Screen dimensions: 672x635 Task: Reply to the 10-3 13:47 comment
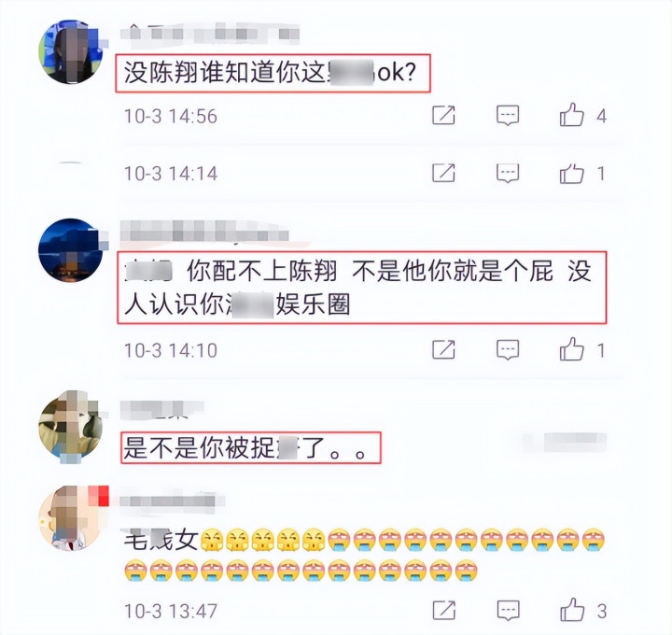click(x=508, y=610)
